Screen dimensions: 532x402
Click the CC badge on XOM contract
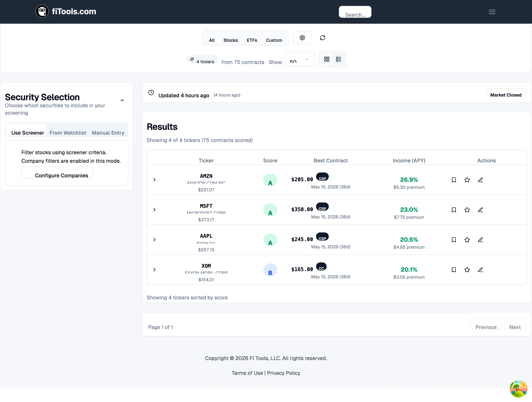[x=321, y=266]
